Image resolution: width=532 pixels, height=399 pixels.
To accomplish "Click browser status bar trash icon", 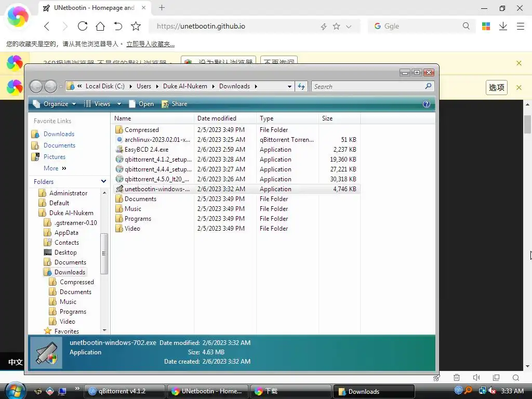I will (456, 378).
